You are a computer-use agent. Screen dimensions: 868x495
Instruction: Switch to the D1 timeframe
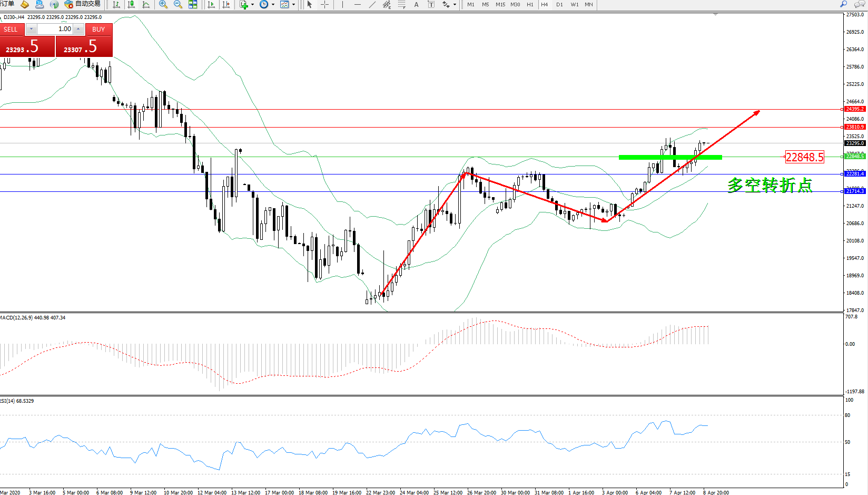559,4
